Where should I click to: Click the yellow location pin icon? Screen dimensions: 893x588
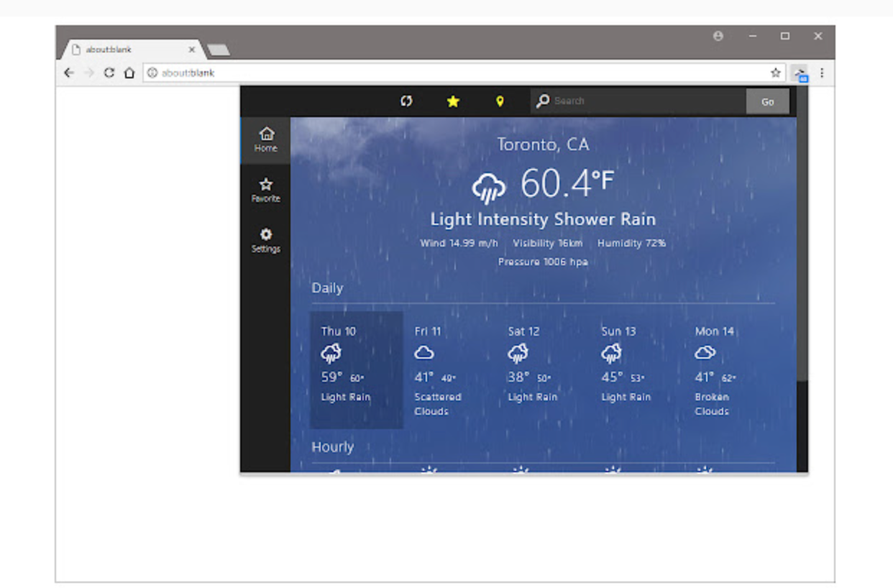click(500, 101)
